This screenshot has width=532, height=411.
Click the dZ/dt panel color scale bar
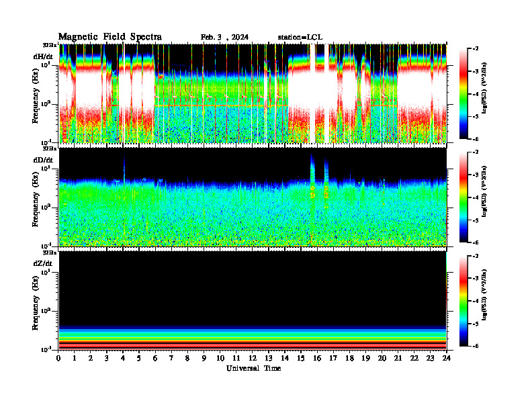[463, 301]
